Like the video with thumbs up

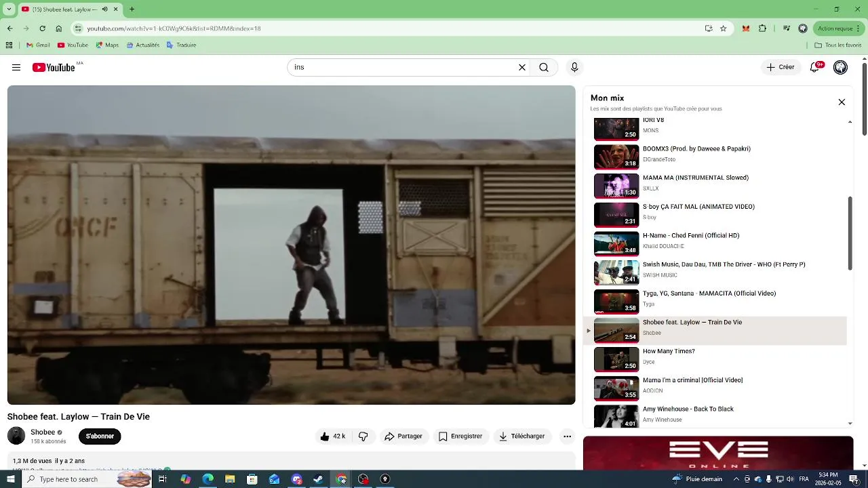332,436
